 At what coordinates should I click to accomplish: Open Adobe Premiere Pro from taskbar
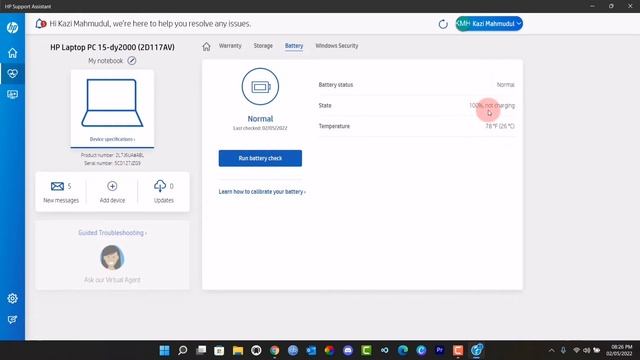(440, 350)
